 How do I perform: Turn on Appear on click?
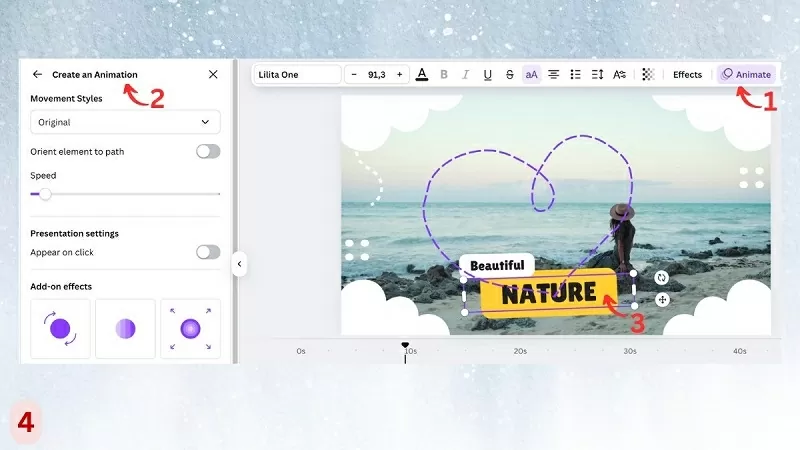[208, 252]
